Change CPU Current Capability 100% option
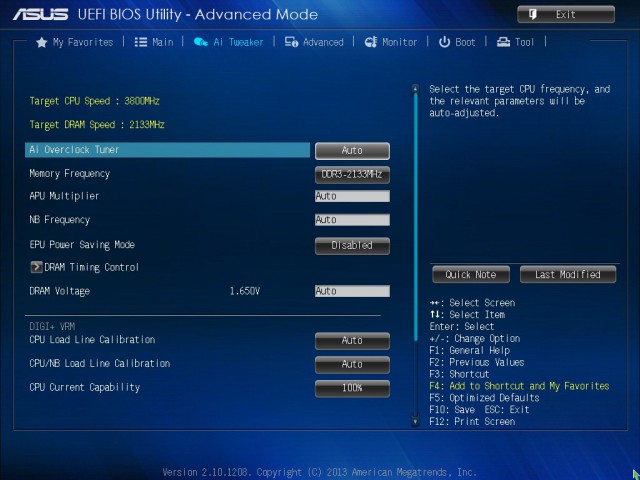Screen dimensions: 640x480 click(x=352, y=388)
